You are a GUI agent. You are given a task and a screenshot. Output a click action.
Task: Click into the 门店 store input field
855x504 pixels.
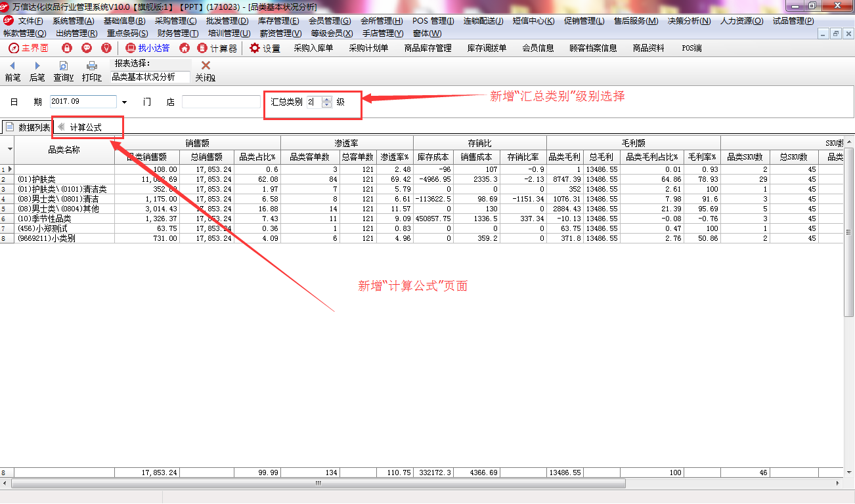pos(221,102)
